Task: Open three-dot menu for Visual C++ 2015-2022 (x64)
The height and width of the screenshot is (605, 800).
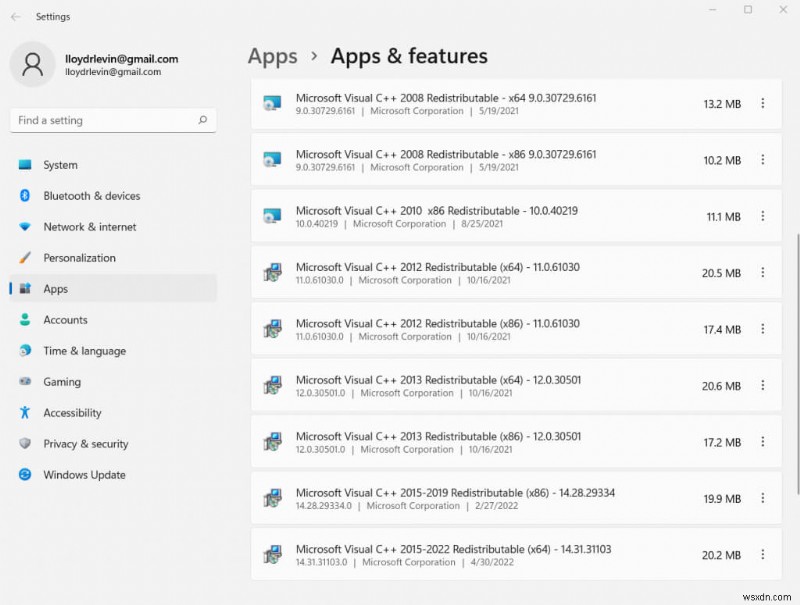Action: [x=763, y=554]
